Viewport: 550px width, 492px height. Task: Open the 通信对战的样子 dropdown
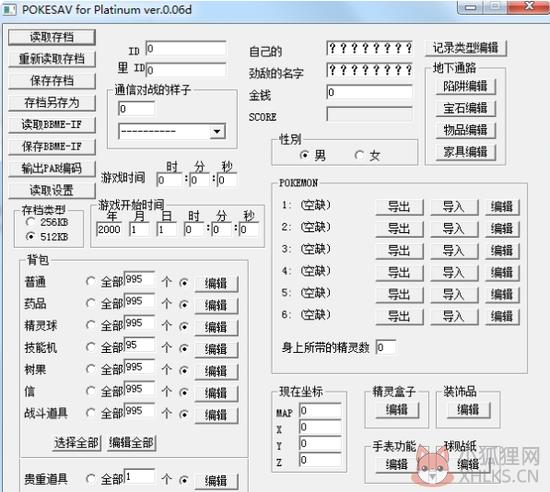[217, 132]
